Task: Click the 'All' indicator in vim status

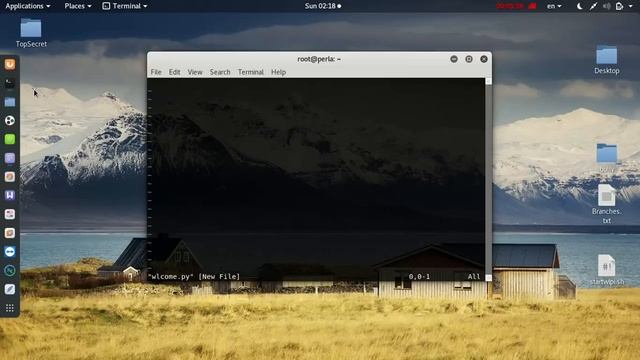Action: (474, 276)
